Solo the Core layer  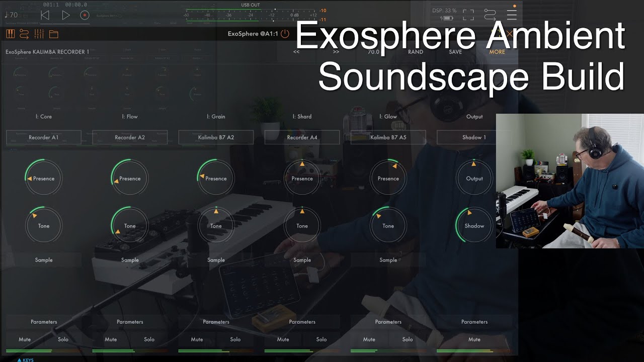click(63, 339)
